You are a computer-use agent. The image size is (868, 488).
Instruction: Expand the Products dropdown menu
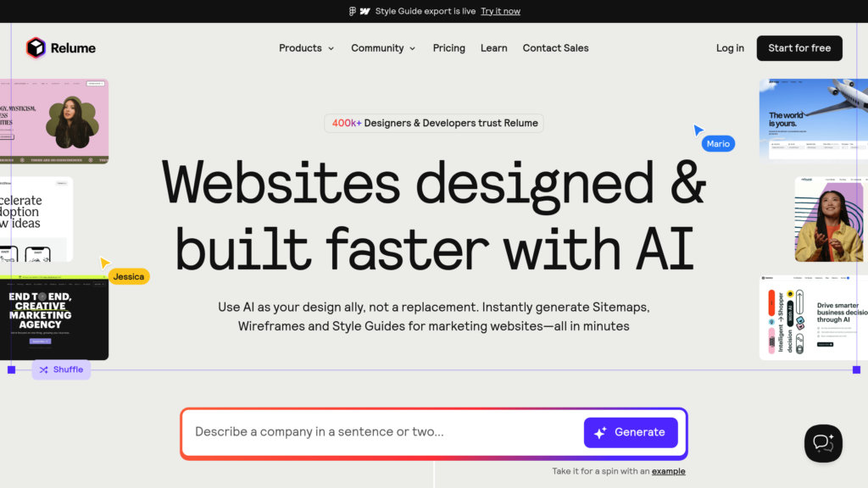click(x=306, y=48)
